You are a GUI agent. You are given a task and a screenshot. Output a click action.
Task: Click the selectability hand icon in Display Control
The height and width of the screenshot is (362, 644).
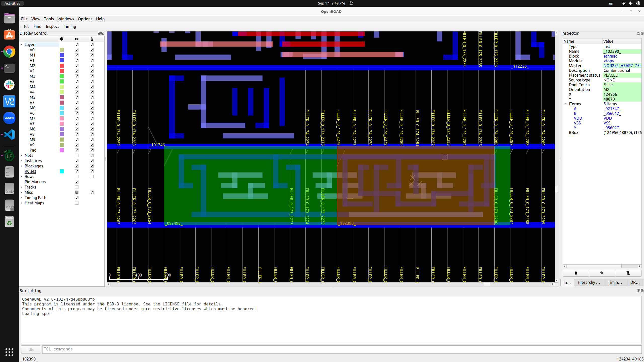tap(92, 39)
